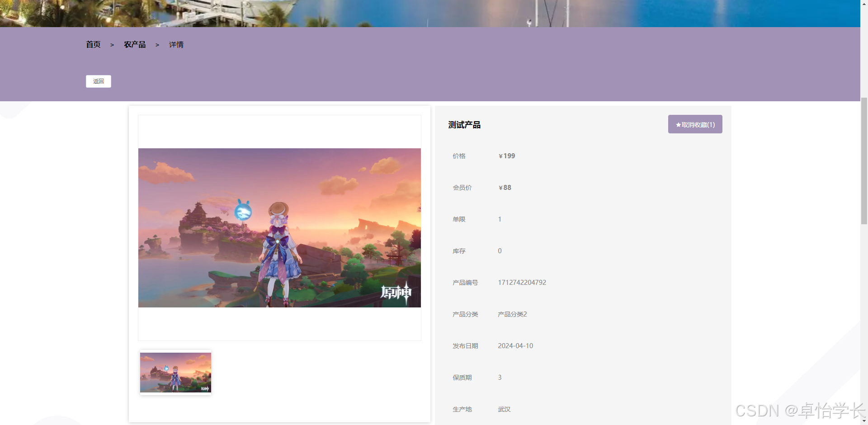Click the 单限 label
Image resolution: width=868 pixels, height=425 pixels.
click(x=459, y=219)
